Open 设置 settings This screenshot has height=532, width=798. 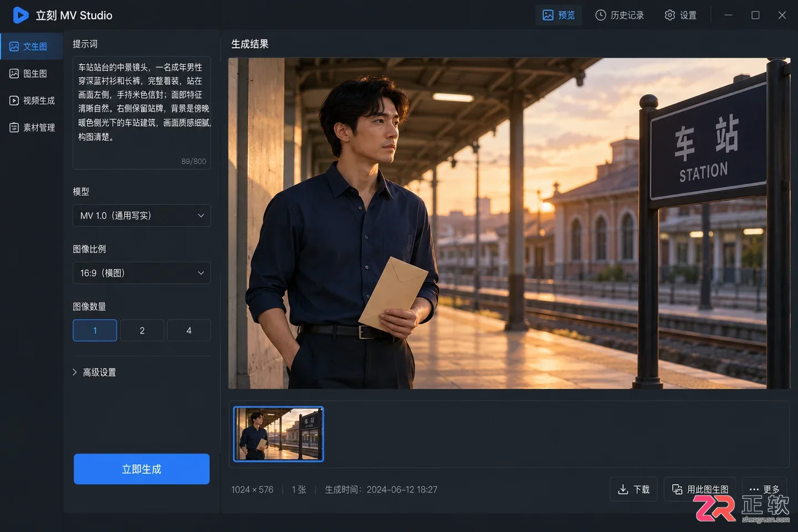pyautogui.click(x=681, y=15)
